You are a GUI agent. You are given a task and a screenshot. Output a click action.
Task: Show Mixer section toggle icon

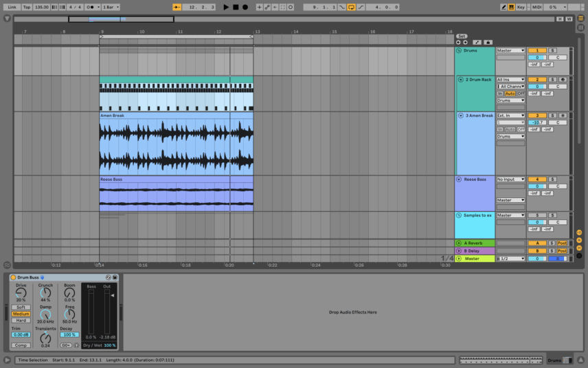pyautogui.click(x=579, y=248)
